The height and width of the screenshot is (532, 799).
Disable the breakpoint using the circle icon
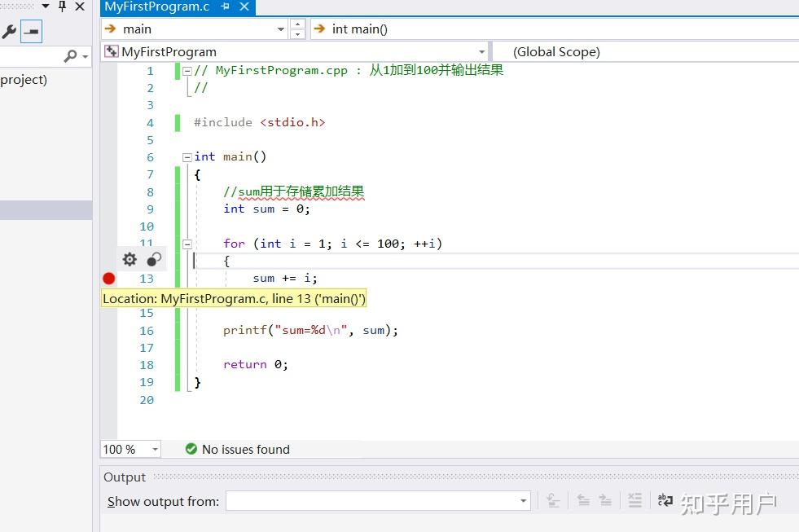tap(154, 259)
